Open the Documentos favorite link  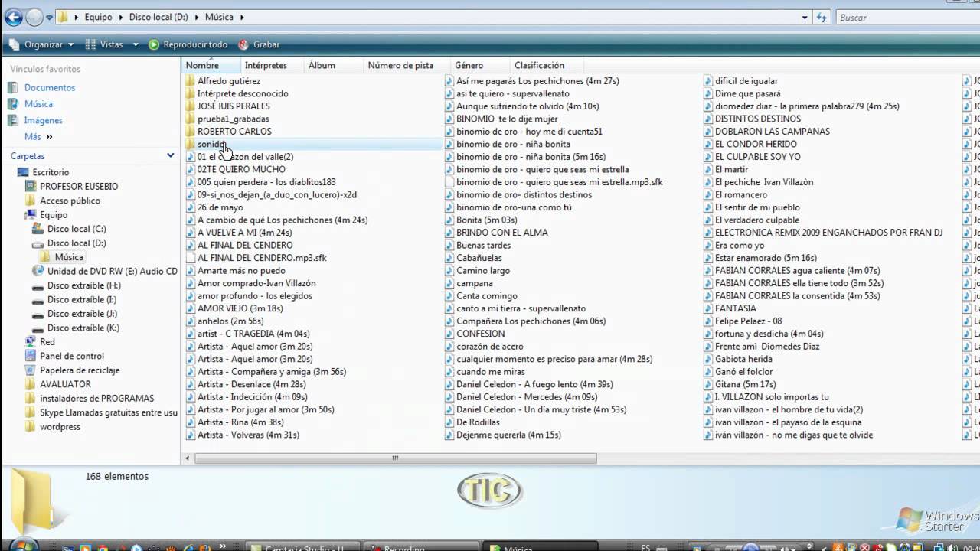coord(50,88)
